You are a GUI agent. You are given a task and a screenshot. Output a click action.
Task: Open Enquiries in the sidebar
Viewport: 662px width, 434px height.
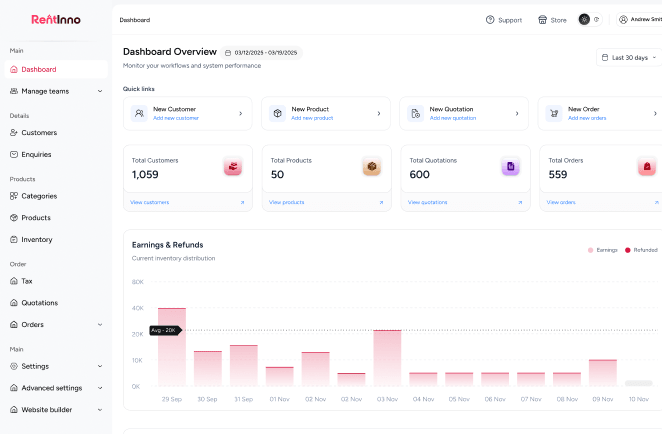(x=36, y=155)
